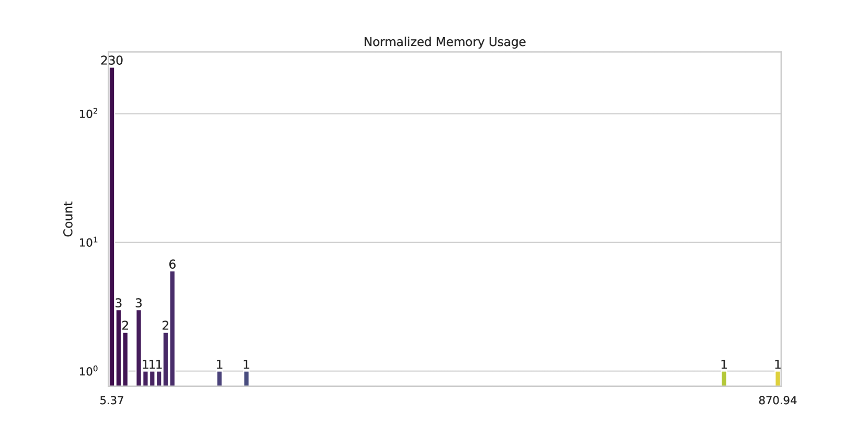
Task: Click the 10⁰ y-axis tick label
Action: click(88, 371)
